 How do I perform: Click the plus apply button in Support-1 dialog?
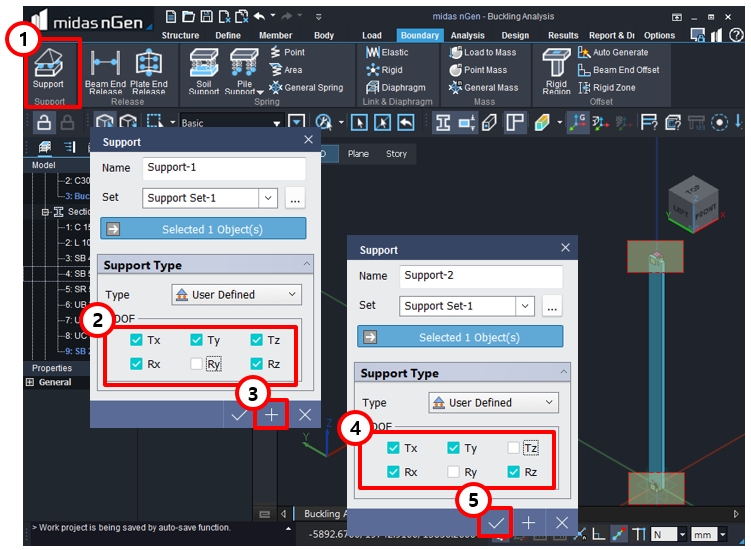(271, 414)
